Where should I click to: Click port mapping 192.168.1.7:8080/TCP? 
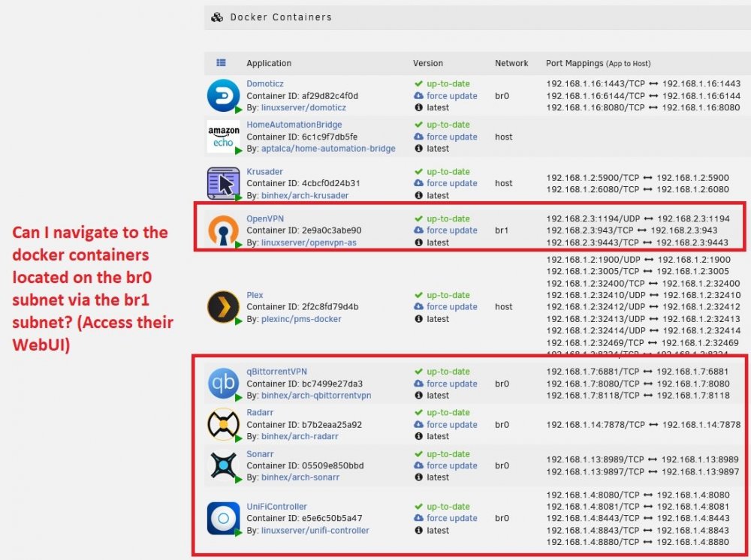593,384
